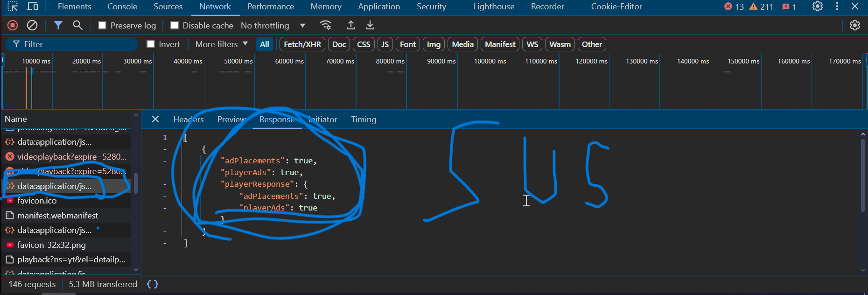Enable Disable cache checkbox
The image size is (868, 295).
[x=175, y=25]
